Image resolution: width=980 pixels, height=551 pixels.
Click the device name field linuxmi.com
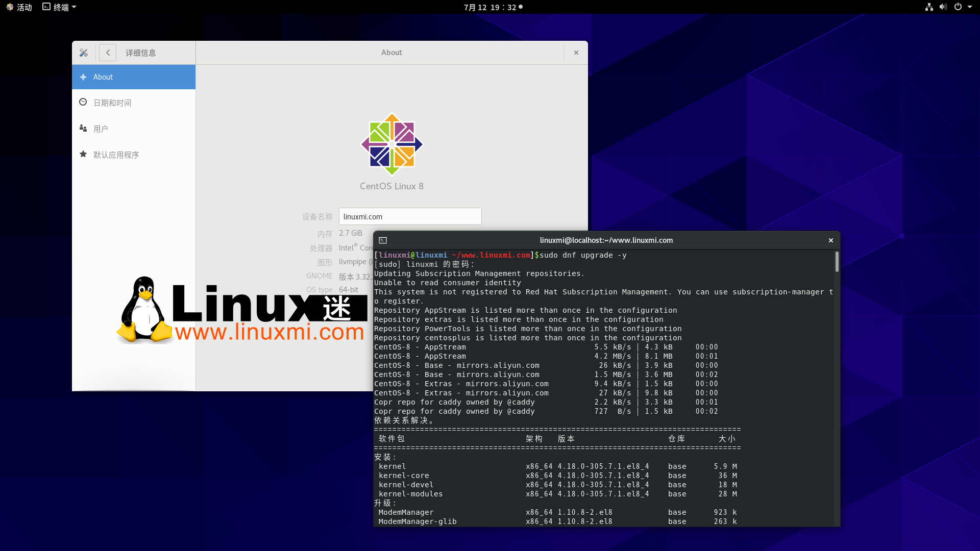(x=410, y=216)
